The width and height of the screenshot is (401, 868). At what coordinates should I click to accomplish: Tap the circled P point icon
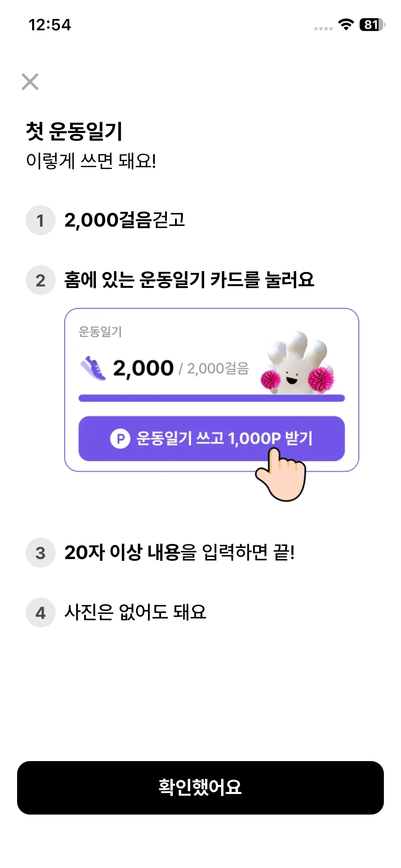[x=120, y=439]
